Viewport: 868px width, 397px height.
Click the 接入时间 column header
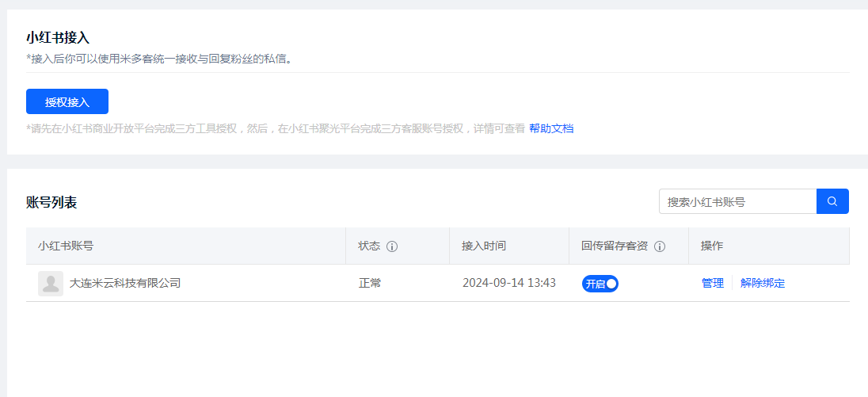pos(484,246)
